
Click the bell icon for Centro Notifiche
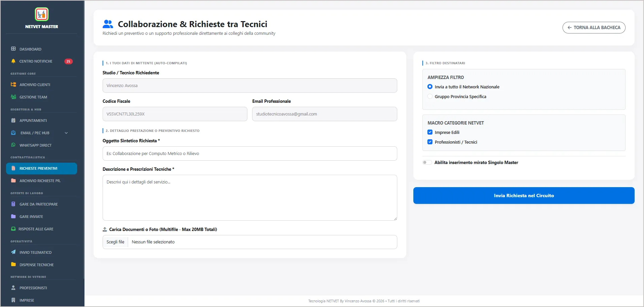pos(13,61)
